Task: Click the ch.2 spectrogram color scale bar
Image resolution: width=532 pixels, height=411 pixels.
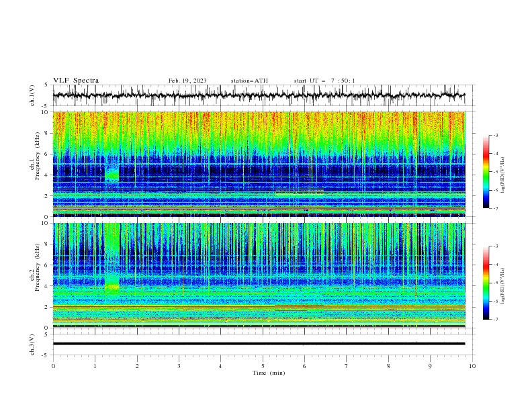Action: (486, 283)
